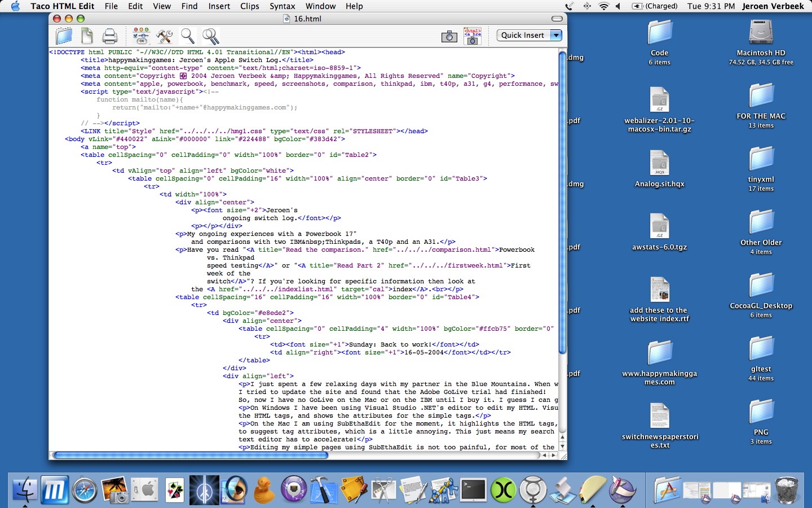The width and height of the screenshot is (812, 508).
Task: Click the menu bar clock Tue 9:31 PM
Action: coord(711,6)
